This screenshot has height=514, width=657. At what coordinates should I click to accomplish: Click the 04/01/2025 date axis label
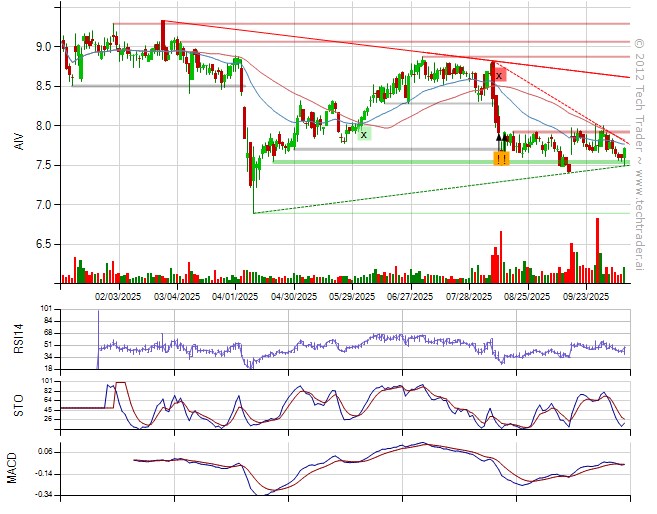236,296
